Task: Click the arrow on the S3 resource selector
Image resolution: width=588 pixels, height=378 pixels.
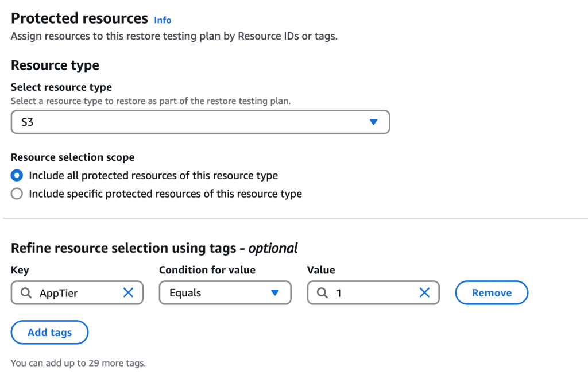Action: tap(374, 122)
